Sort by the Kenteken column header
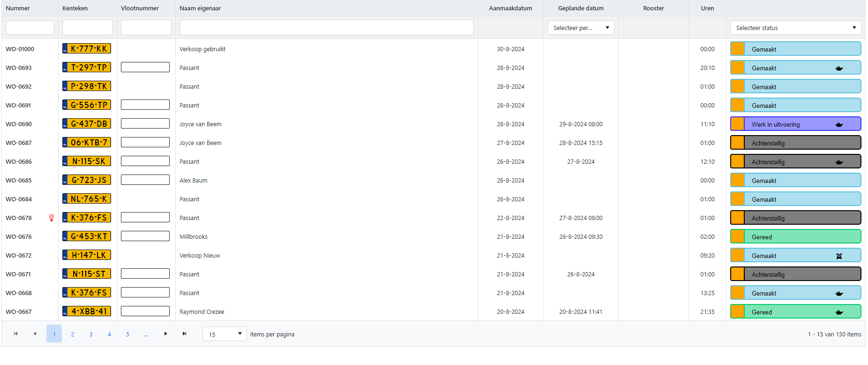The image size is (868, 365). (75, 8)
